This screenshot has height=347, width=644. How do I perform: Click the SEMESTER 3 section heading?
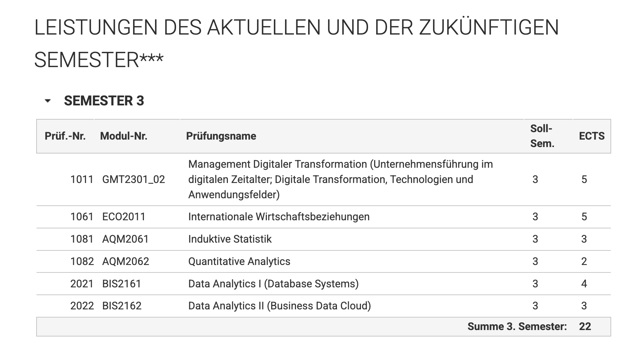pyautogui.click(x=104, y=101)
